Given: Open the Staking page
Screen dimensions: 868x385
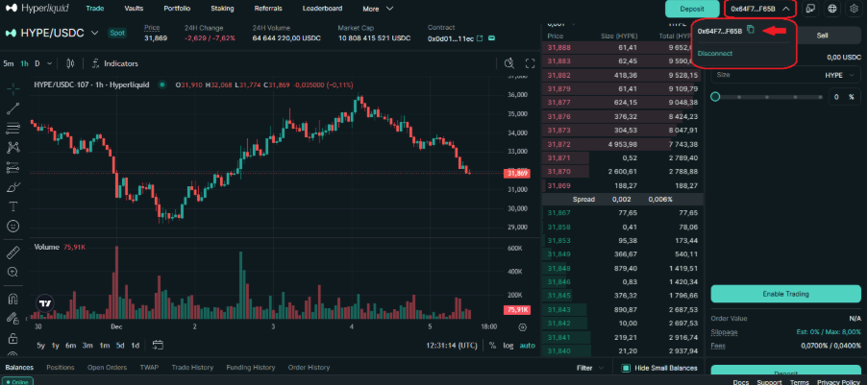Looking at the screenshot, I should coord(222,9).
